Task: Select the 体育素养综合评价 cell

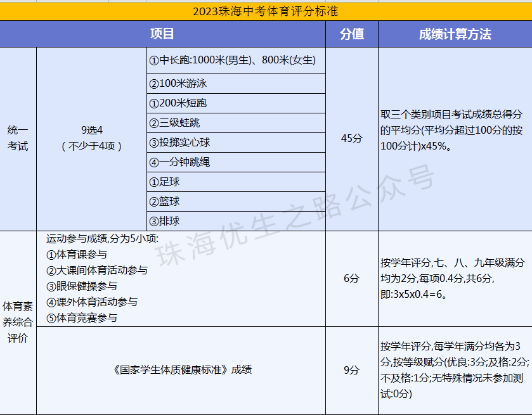Action: (18, 322)
